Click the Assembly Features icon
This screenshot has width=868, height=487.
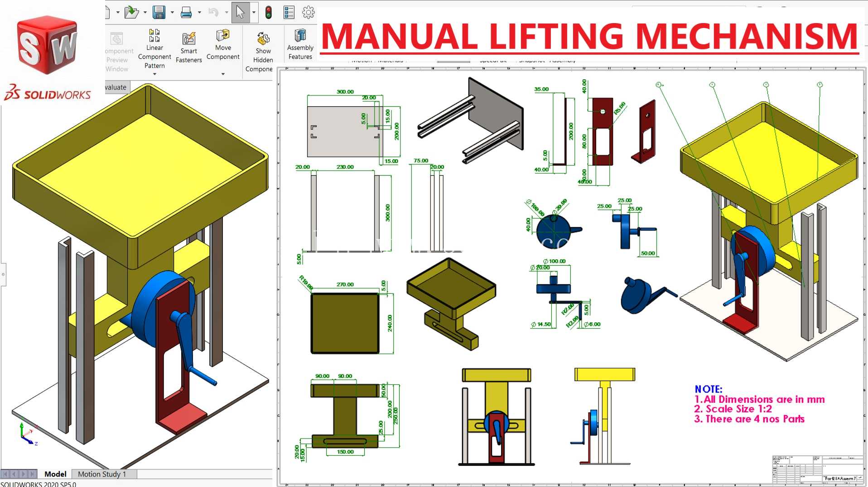tap(300, 35)
